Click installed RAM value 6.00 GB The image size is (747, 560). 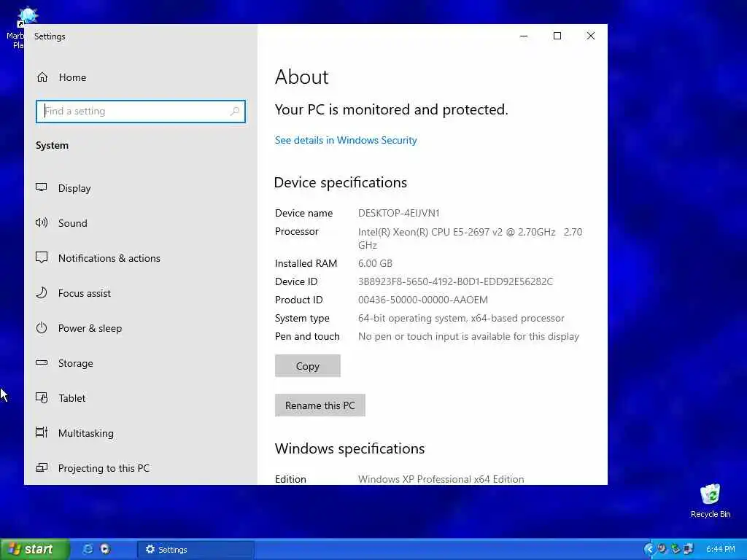point(376,263)
